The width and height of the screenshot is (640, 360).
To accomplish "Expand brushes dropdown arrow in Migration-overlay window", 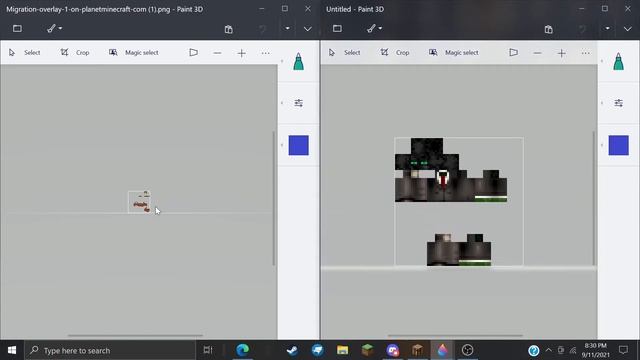I will point(60,28).
